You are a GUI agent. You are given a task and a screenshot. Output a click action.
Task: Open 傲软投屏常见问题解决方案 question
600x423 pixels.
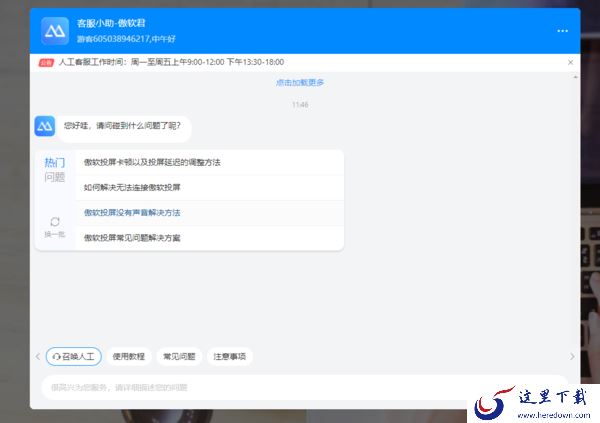(x=210, y=238)
